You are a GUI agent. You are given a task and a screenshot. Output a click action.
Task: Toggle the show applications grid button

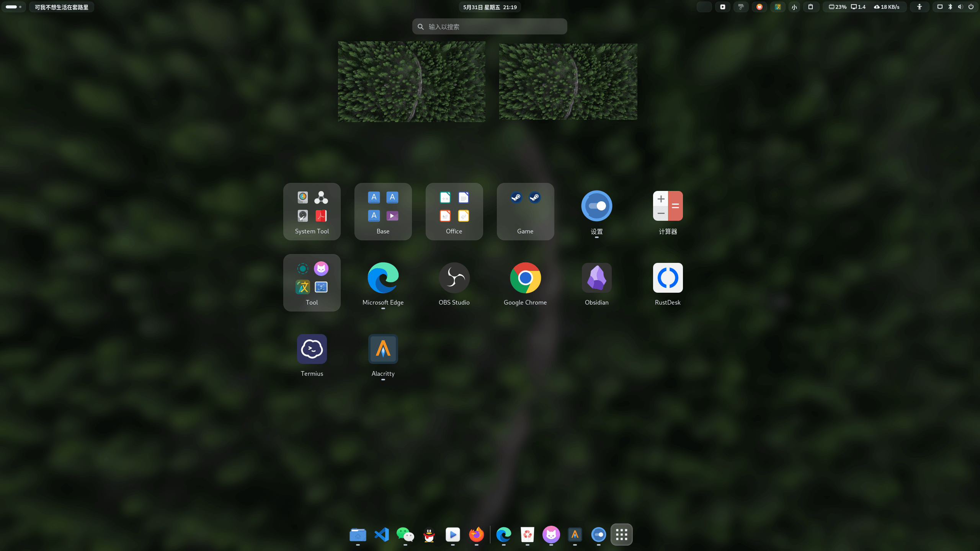click(x=622, y=535)
